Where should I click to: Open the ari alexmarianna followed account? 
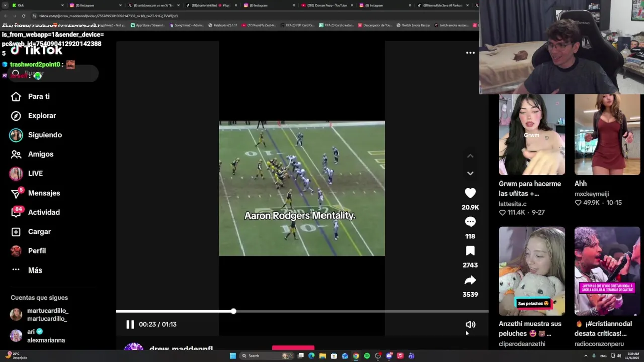pyautogui.click(x=38, y=336)
